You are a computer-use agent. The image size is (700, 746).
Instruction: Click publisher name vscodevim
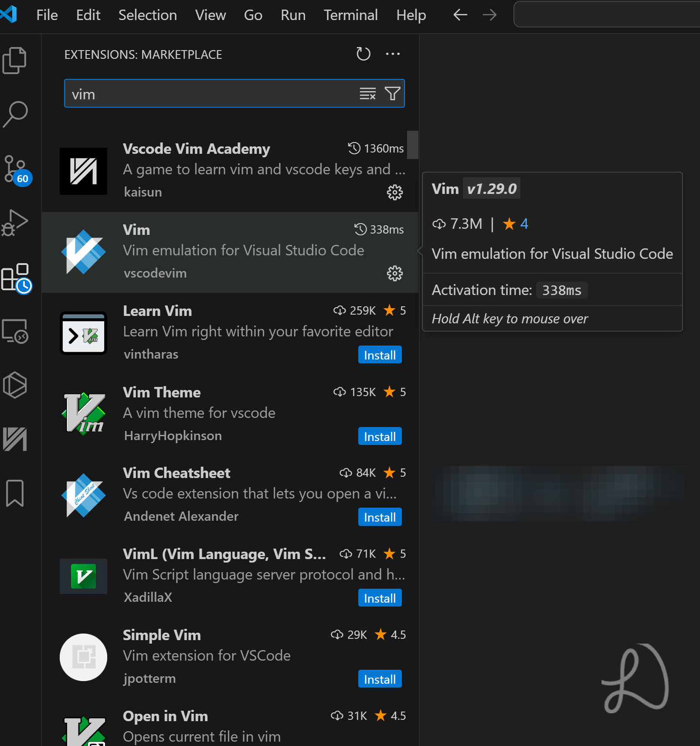[x=155, y=273]
